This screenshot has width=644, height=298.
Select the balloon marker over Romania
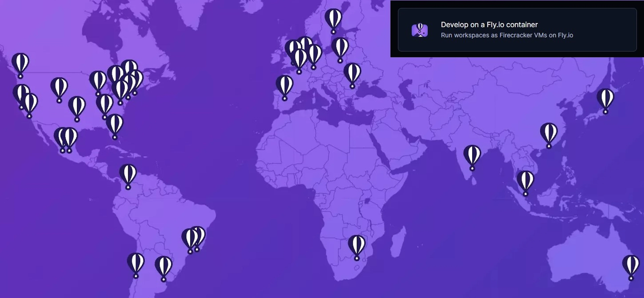[352, 75]
